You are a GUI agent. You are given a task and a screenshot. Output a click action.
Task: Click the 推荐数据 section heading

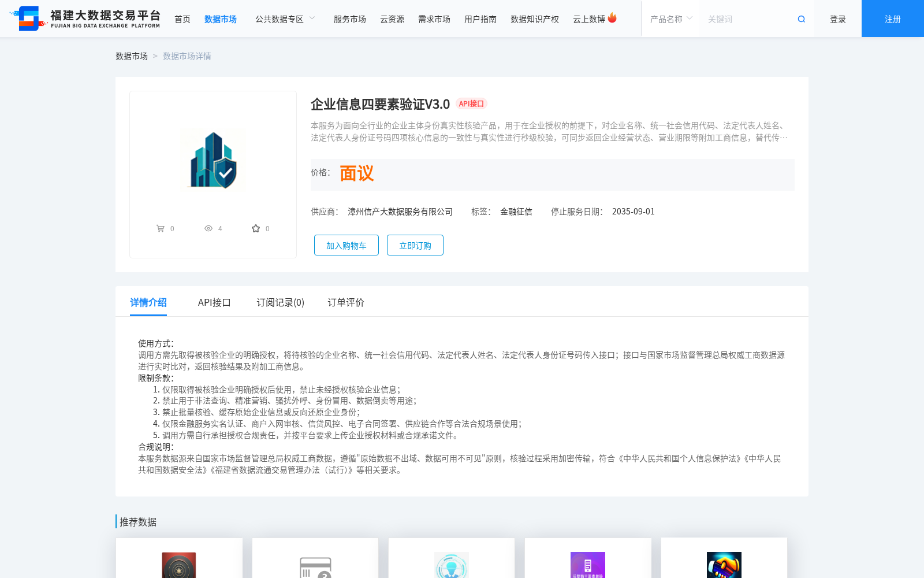click(138, 522)
